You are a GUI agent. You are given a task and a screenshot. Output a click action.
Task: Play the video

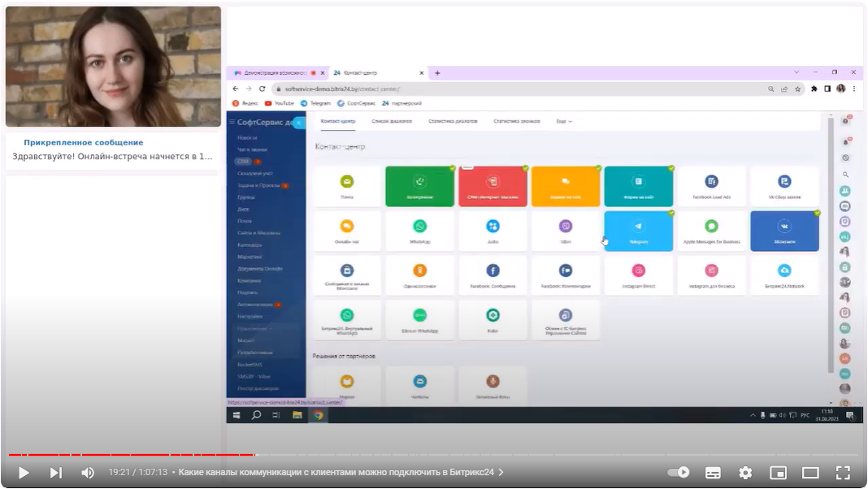pyautogui.click(x=24, y=472)
